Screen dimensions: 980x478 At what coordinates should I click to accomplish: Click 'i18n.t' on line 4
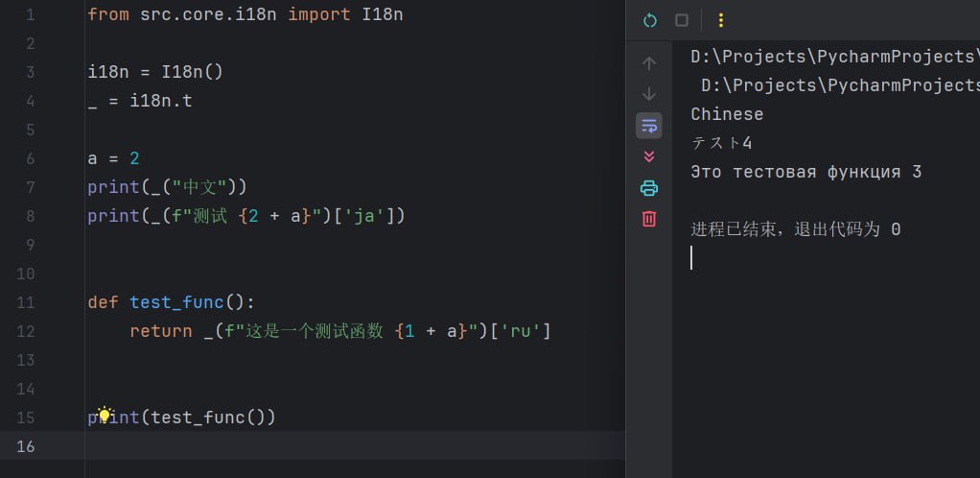161,101
